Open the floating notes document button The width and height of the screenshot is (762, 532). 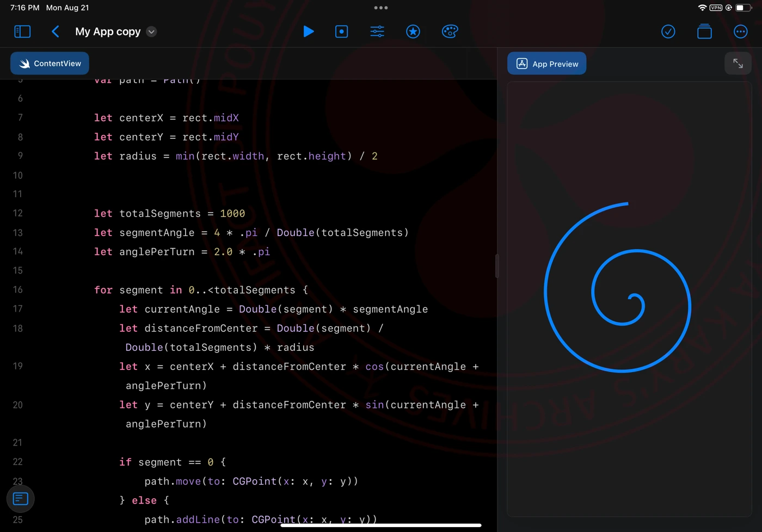point(20,498)
